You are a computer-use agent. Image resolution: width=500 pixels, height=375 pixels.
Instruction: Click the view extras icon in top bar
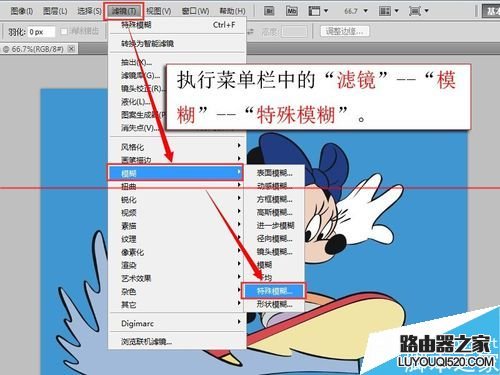(318, 11)
